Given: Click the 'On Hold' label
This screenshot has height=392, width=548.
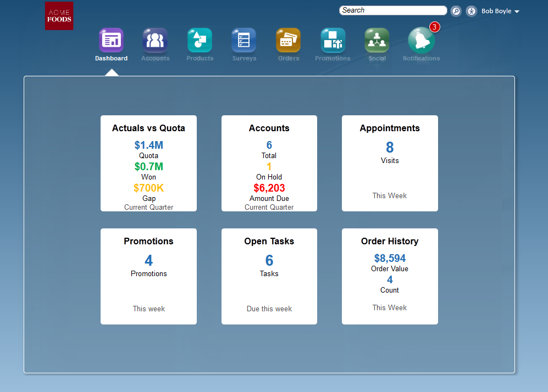Looking at the screenshot, I should click(269, 177).
